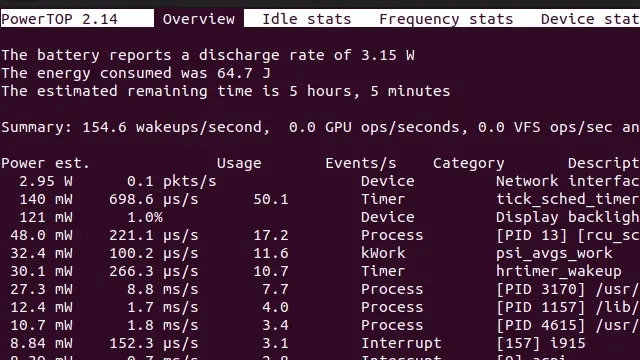Switch to the Idle stats tab
Image resolution: width=640 pixels, height=360 pixels.
pos(307,19)
